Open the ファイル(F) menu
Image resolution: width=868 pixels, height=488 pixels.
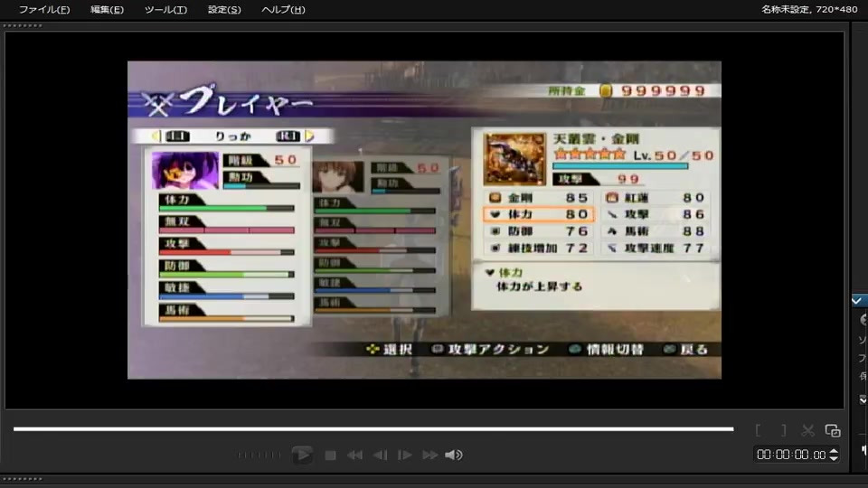[x=44, y=9]
